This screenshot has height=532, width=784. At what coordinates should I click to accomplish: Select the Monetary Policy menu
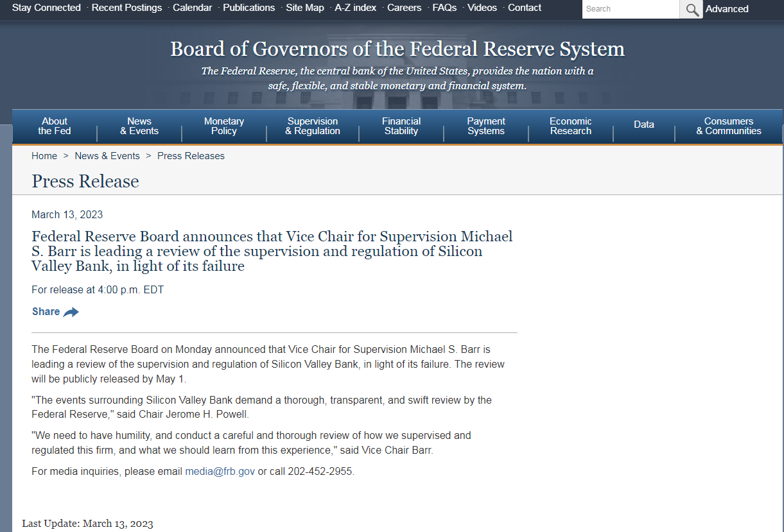point(224,126)
